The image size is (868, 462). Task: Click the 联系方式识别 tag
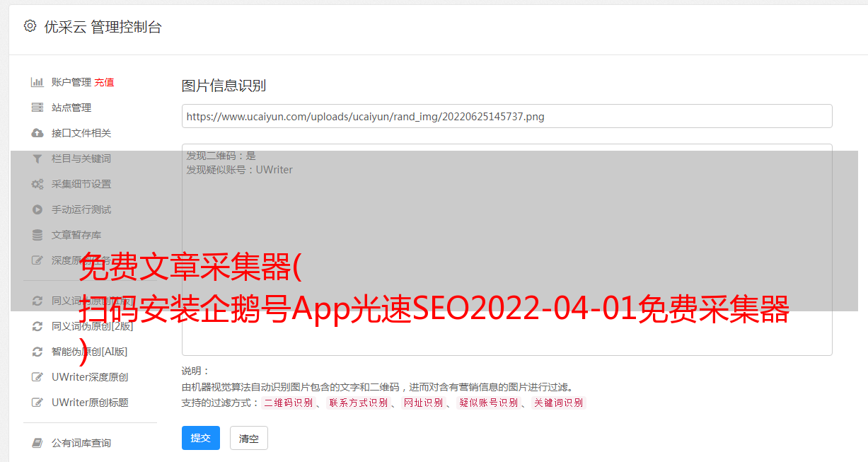click(358, 403)
